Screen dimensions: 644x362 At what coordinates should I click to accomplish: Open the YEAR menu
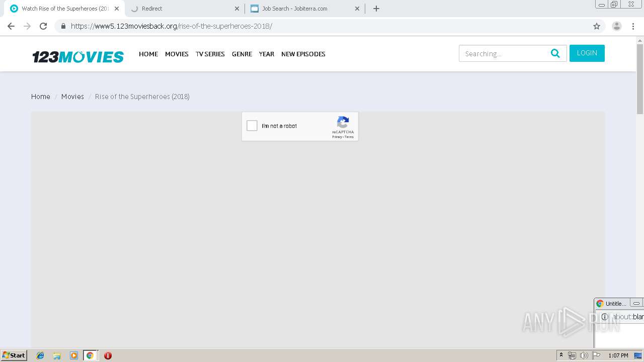(267, 54)
